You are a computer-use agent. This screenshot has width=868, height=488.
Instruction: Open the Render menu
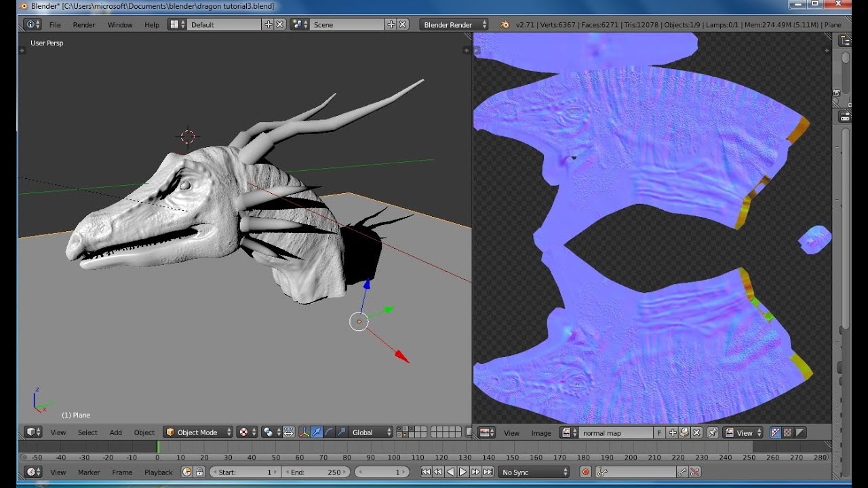point(84,24)
